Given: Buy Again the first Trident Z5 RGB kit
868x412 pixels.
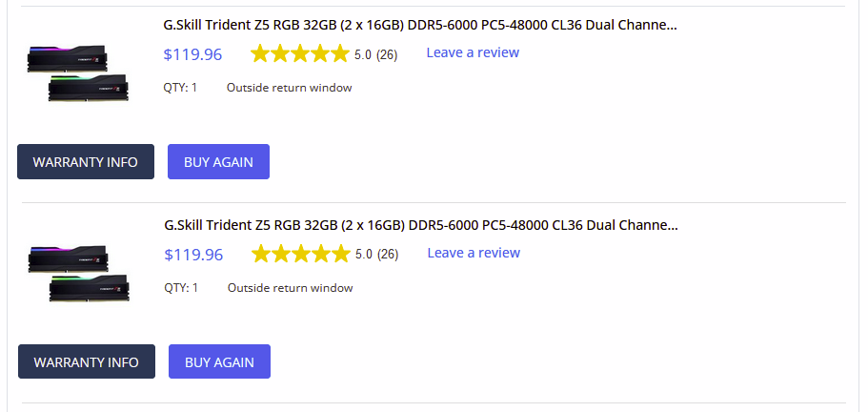Looking at the screenshot, I should pyautogui.click(x=218, y=162).
